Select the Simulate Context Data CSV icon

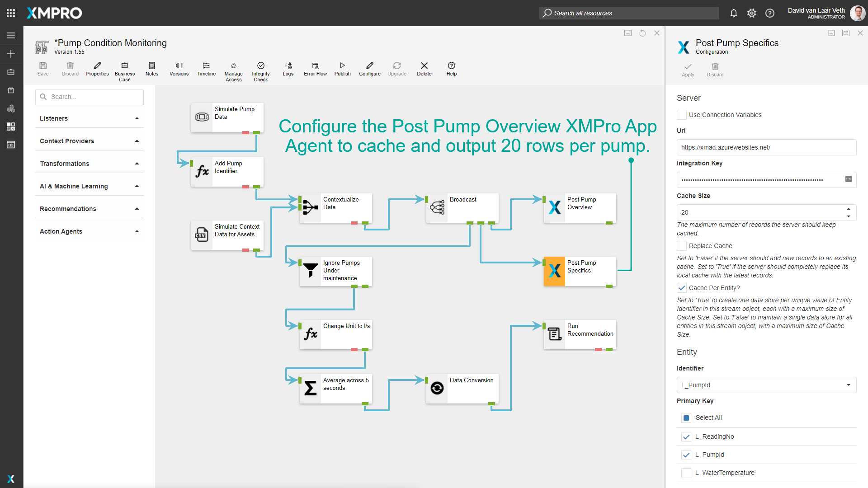(x=202, y=235)
